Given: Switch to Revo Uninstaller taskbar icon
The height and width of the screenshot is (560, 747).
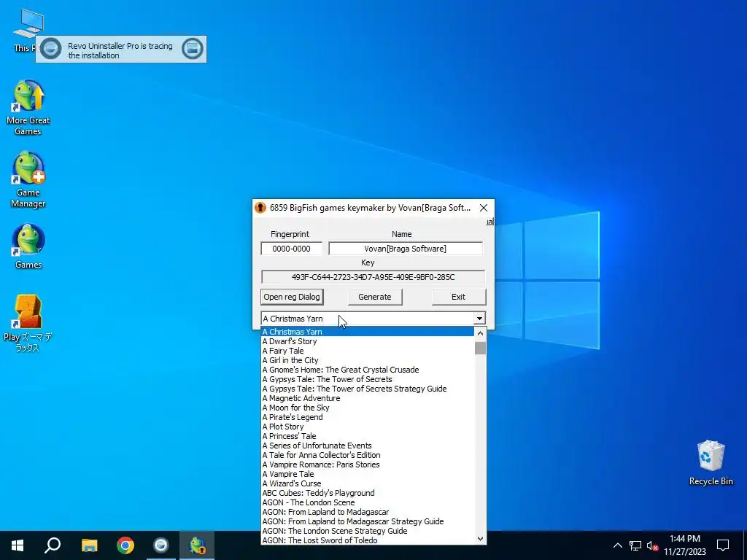Looking at the screenshot, I should pyautogui.click(x=161, y=545).
